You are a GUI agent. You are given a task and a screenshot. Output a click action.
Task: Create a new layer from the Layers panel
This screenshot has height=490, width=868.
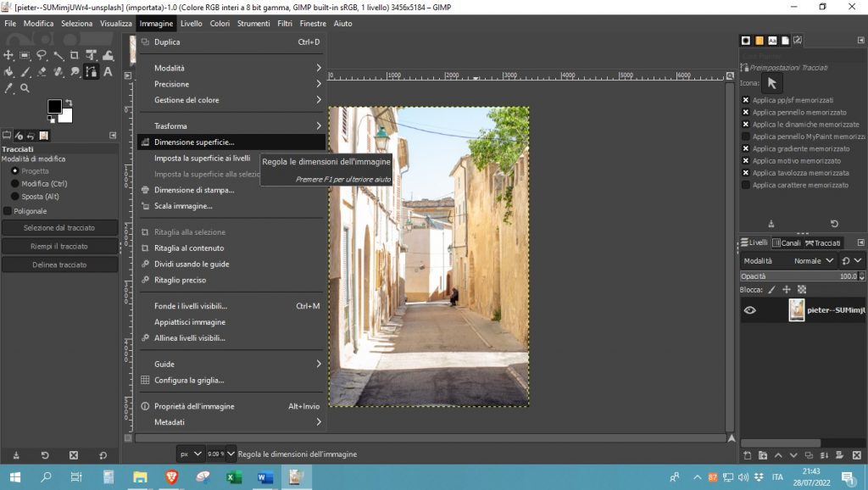coord(747,455)
